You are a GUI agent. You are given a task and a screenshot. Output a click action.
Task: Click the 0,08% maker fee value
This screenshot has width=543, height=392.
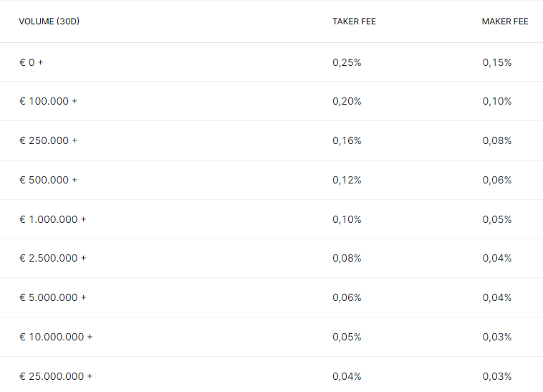pyautogui.click(x=497, y=140)
